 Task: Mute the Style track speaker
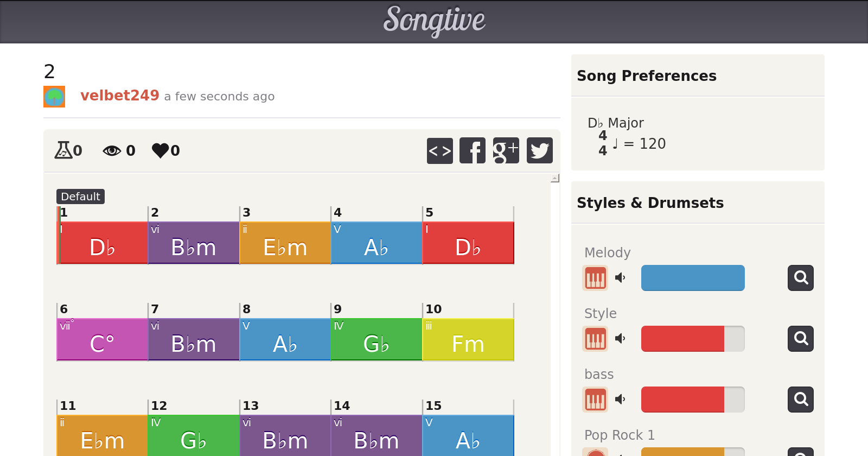tap(620, 339)
